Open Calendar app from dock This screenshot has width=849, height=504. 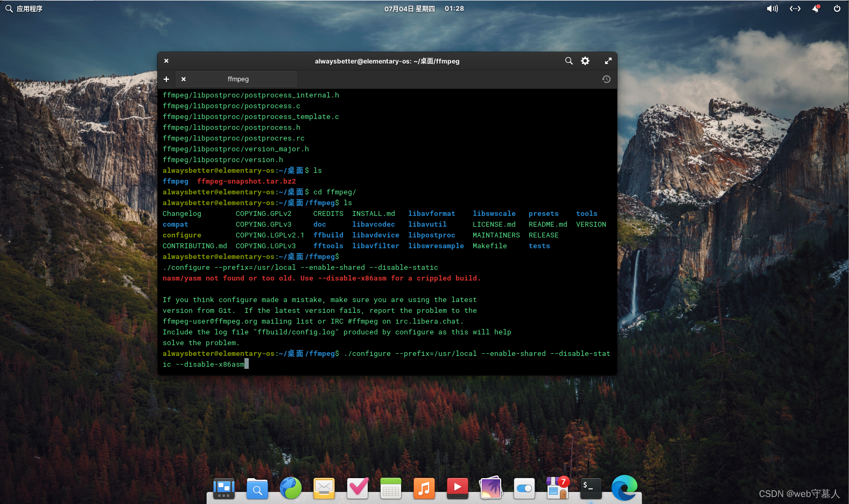[x=391, y=488]
